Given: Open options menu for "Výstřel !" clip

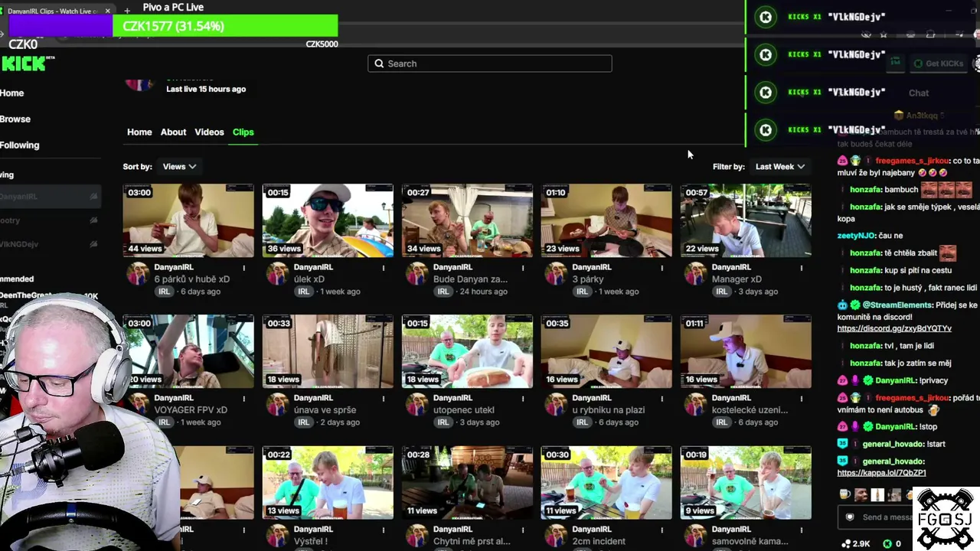Looking at the screenshot, I should 384,530.
